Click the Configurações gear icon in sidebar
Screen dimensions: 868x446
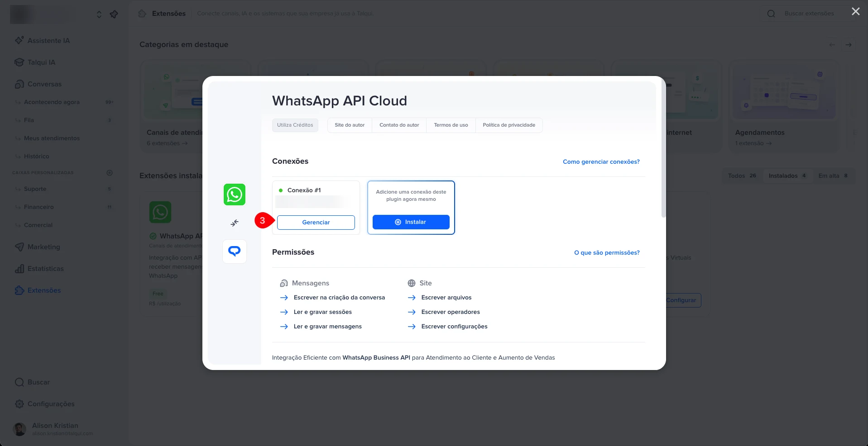click(19, 404)
